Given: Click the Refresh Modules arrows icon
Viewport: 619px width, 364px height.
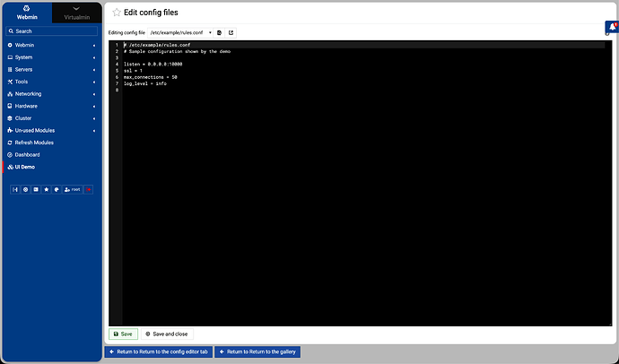Looking at the screenshot, I should coord(10,143).
